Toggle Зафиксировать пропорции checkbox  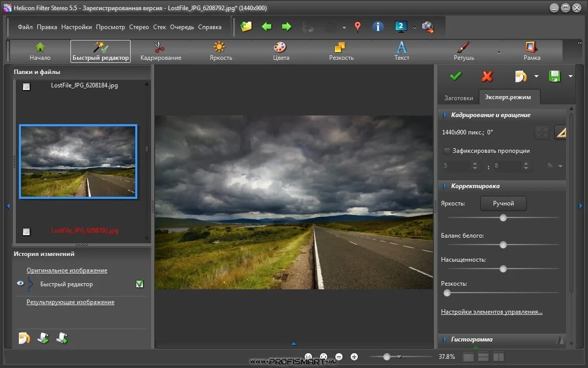coord(447,151)
